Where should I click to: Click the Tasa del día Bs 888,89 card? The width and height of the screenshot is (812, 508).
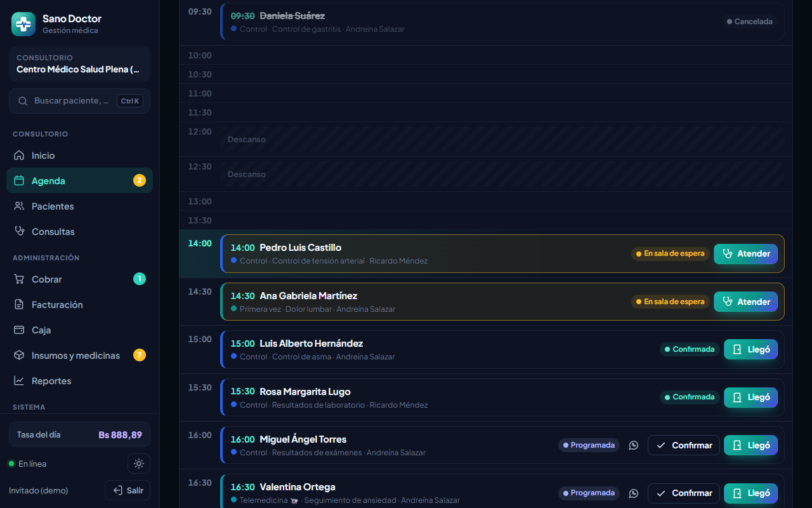(x=79, y=435)
